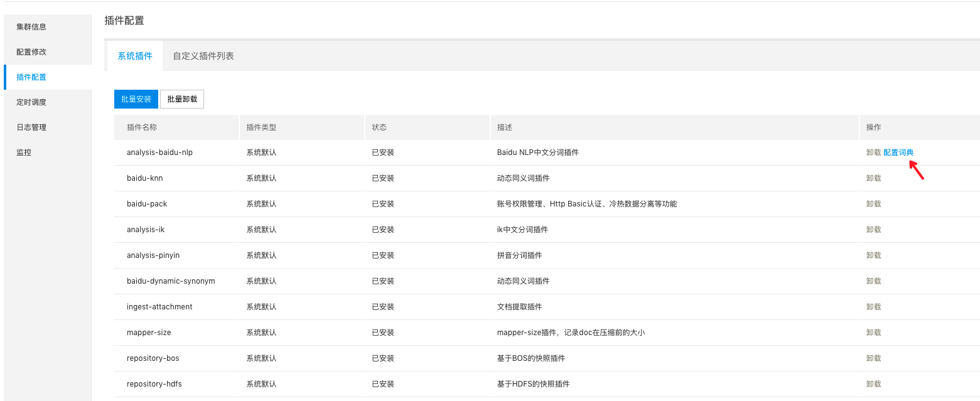Viewport: 980px width, 401px height.
Task: Select the repository-bos plugin name
Action: pos(153,358)
